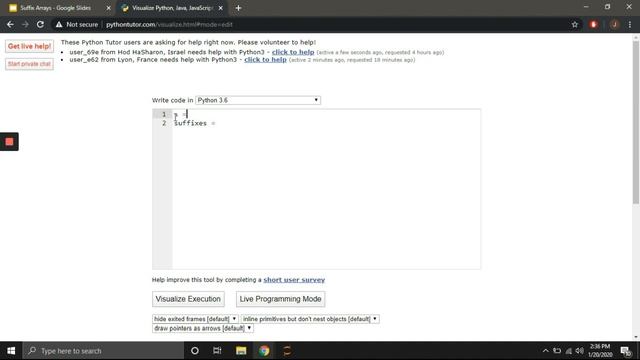Click the browser forward arrow

25,24
